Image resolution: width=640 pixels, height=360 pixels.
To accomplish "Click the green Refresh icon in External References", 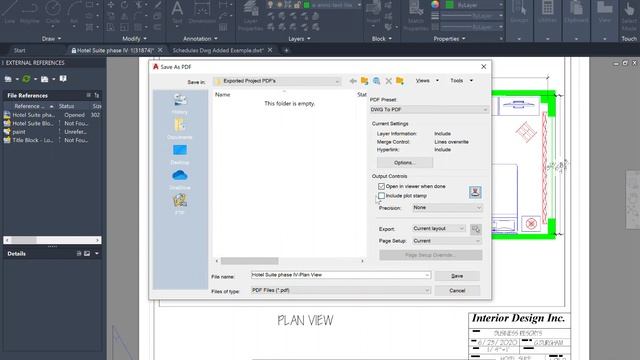I will point(27,79).
